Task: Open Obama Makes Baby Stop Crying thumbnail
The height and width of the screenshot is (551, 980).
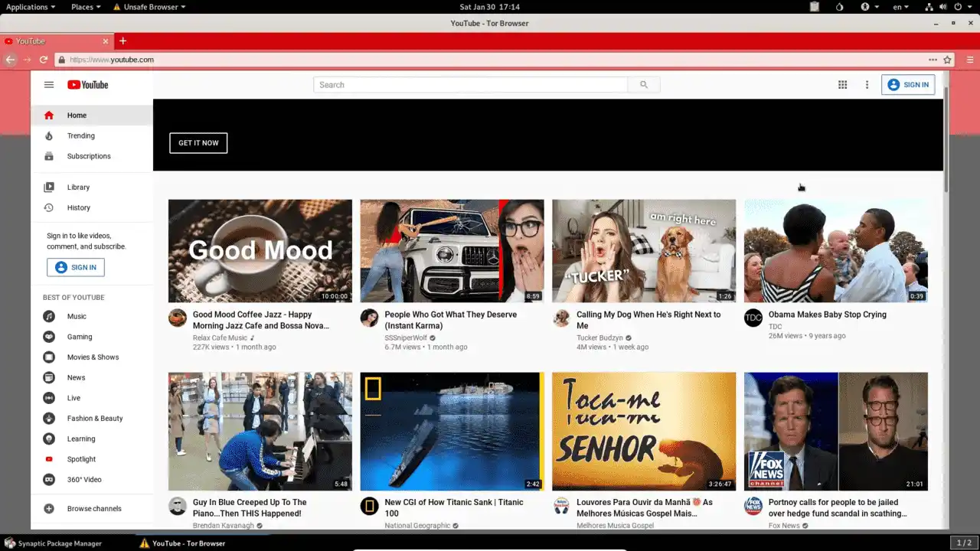Action: click(x=836, y=251)
